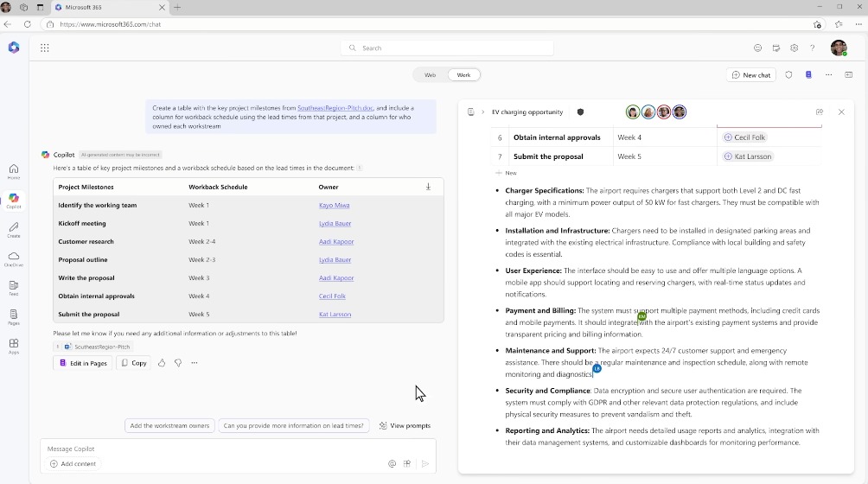The image size is (868, 484).
Task: Click the share icon in the Pages panel
Action: tap(820, 112)
